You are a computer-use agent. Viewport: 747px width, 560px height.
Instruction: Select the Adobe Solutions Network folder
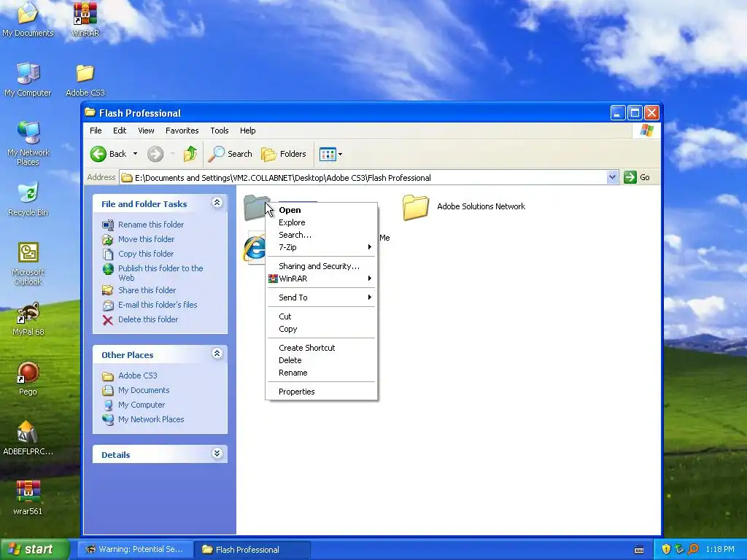[463, 206]
